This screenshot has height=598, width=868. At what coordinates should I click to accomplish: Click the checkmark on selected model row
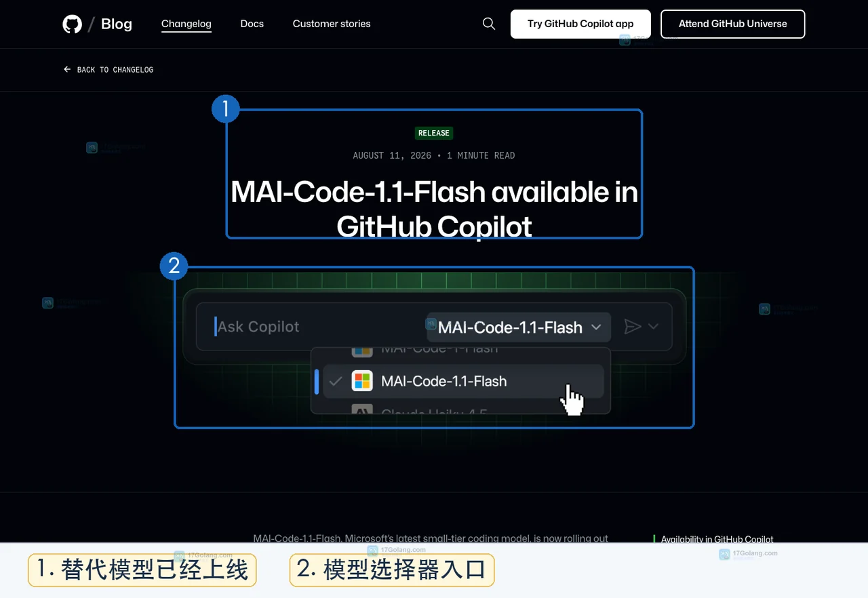tap(335, 381)
